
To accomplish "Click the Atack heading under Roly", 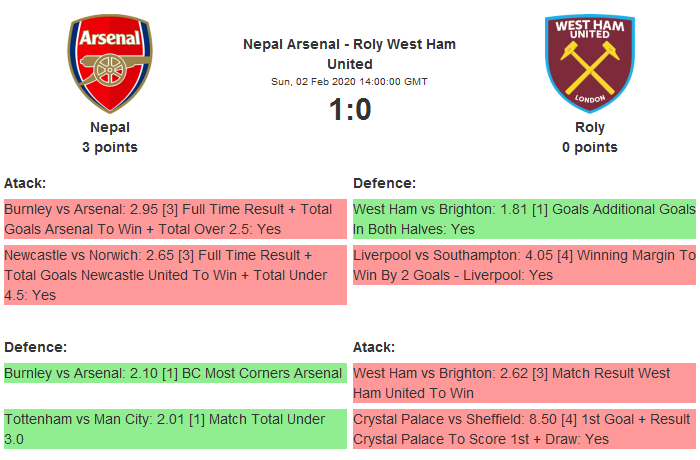I will tap(374, 347).
